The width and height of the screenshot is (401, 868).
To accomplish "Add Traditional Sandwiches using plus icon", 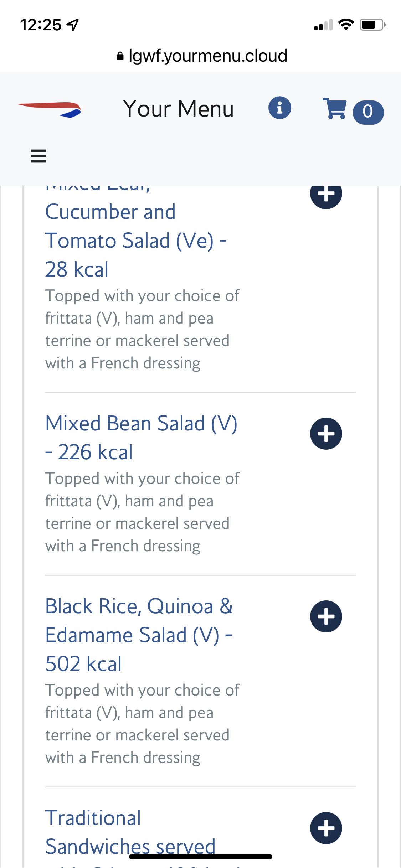I will (326, 828).
